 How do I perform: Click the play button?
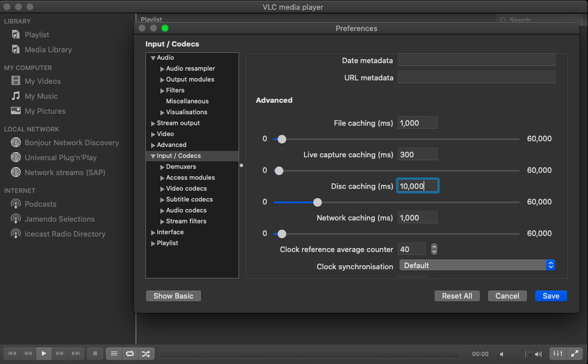(x=44, y=354)
